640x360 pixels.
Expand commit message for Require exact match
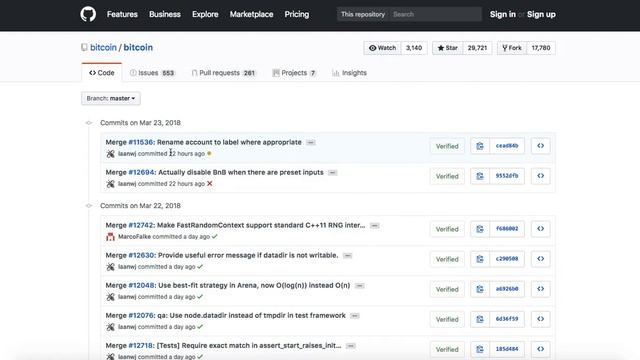tap(350, 346)
